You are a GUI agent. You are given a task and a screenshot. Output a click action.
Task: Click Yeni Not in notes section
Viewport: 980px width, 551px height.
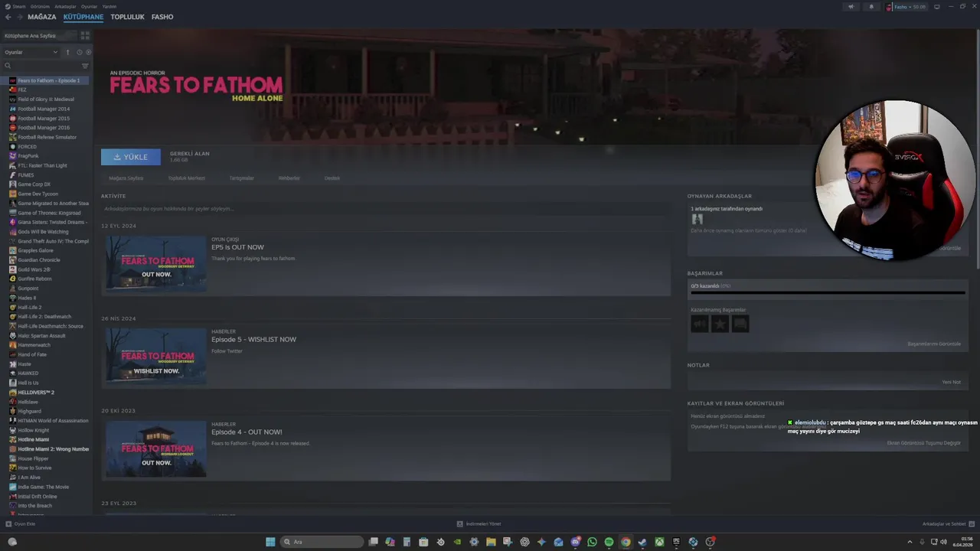pyautogui.click(x=951, y=382)
